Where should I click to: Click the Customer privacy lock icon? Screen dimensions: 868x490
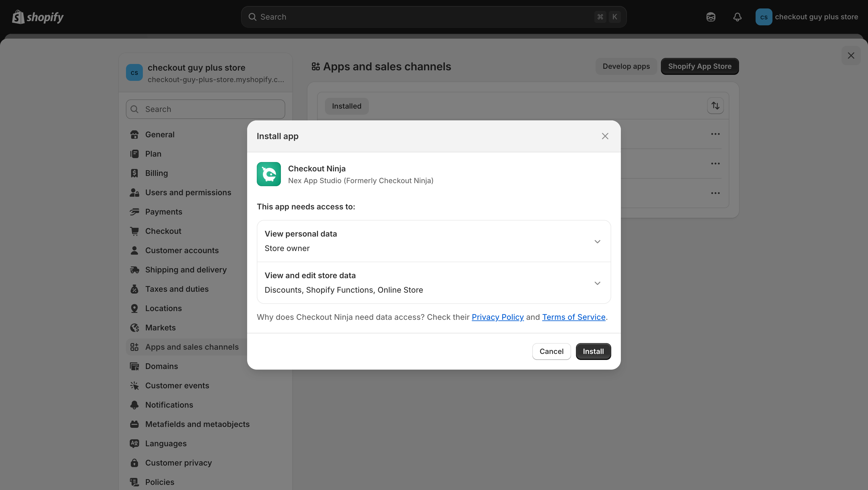(134, 463)
